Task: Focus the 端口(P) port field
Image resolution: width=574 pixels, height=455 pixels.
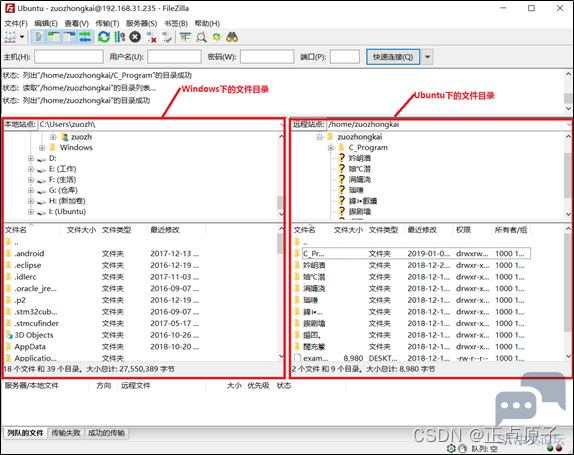Action: pos(344,57)
